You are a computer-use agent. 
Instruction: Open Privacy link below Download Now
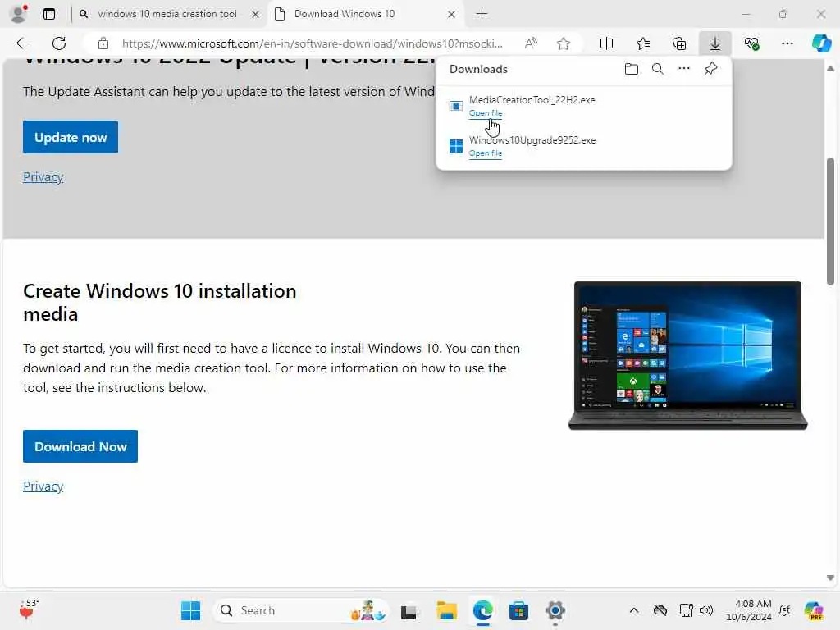point(43,486)
